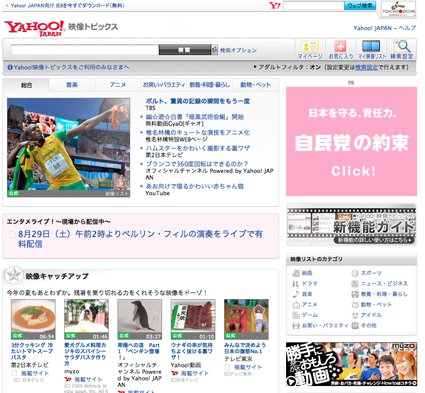
Task: Click the 映画 category icon
Action: pyautogui.click(x=296, y=273)
